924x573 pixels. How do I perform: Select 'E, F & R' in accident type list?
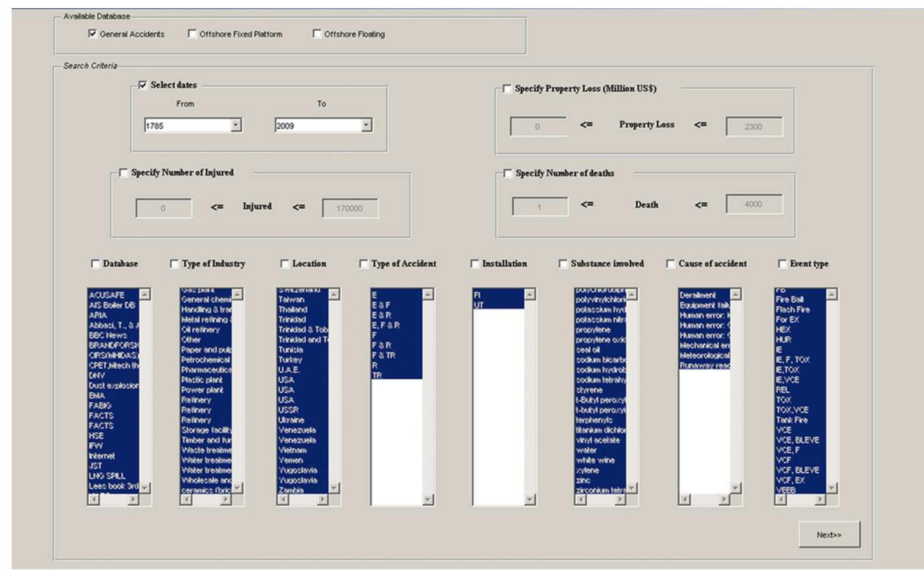tap(396, 325)
